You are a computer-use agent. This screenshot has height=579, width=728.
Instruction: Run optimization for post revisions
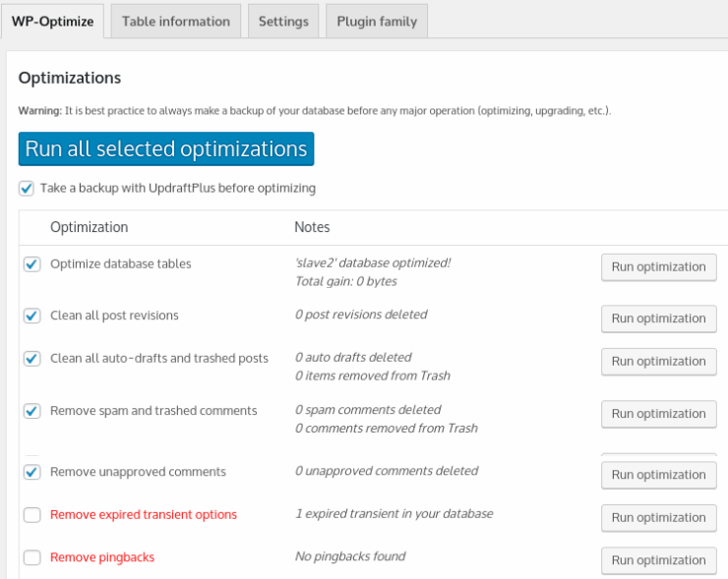(658, 318)
